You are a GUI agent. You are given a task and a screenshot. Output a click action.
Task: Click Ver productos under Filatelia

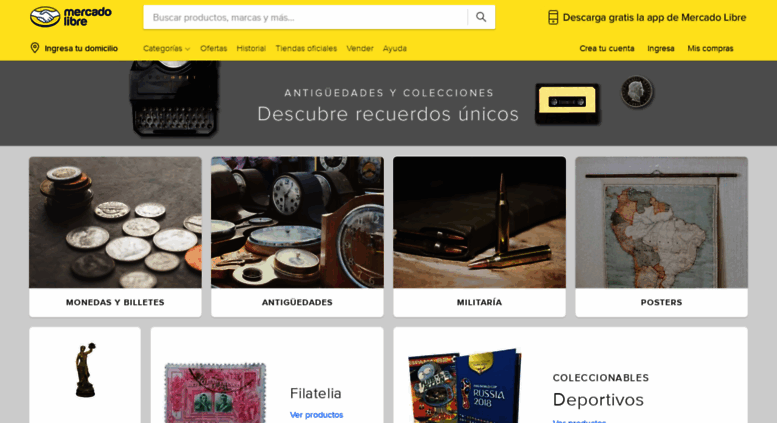316,415
